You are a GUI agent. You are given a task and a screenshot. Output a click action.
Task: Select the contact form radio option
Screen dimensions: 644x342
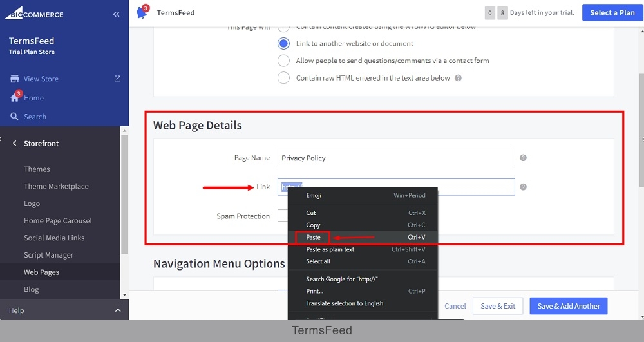[x=283, y=61]
